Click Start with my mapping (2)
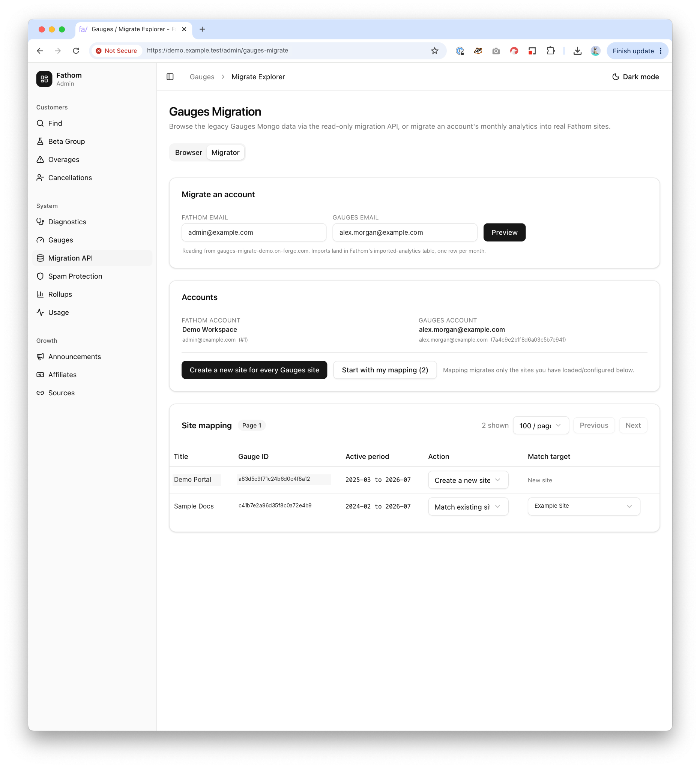The image size is (700, 768). tap(385, 370)
